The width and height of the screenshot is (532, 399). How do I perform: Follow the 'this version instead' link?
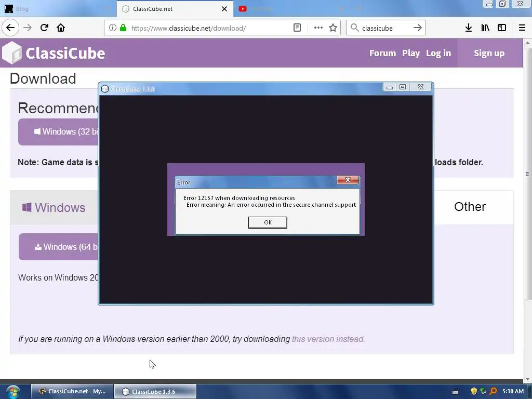point(328,339)
